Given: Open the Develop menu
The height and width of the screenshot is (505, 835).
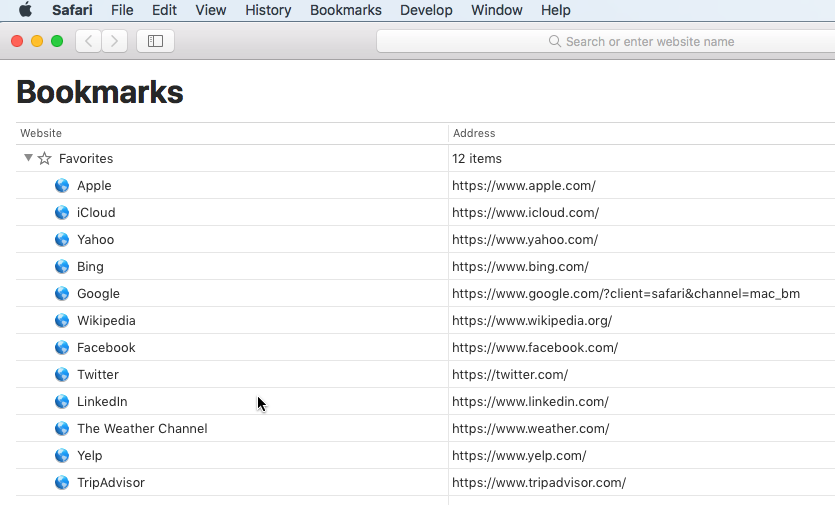Looking at the screenshot, I should [x=426, y=10].
